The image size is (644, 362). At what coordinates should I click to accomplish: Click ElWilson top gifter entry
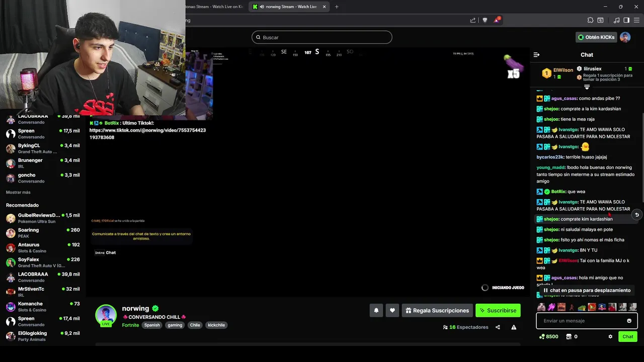(557, 73)
